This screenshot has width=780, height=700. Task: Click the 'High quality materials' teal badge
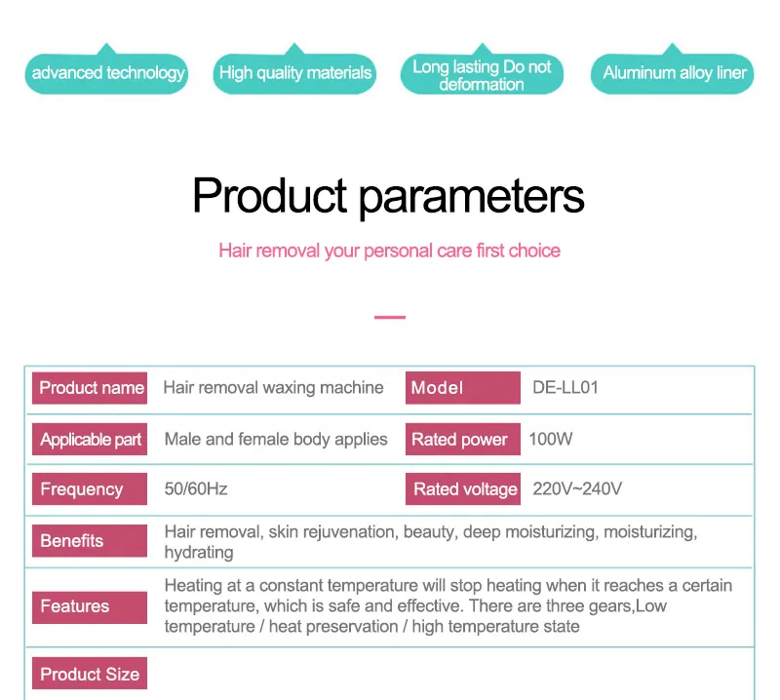pyautogui.click(x=294, y=73)
